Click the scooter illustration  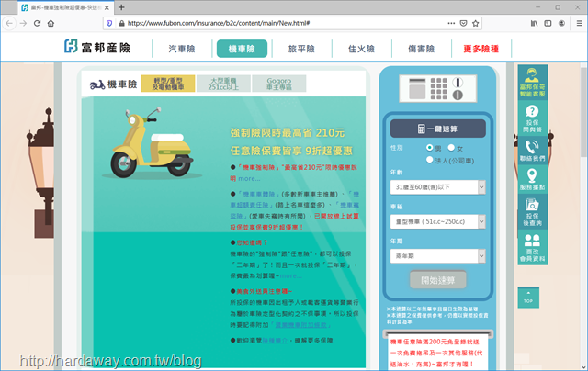(x=153, y=143)
